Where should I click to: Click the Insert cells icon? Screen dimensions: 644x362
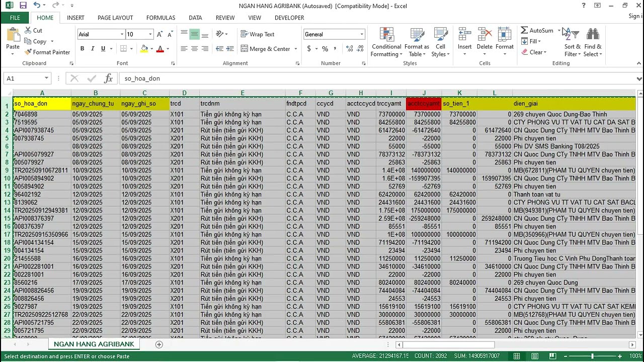464,35
